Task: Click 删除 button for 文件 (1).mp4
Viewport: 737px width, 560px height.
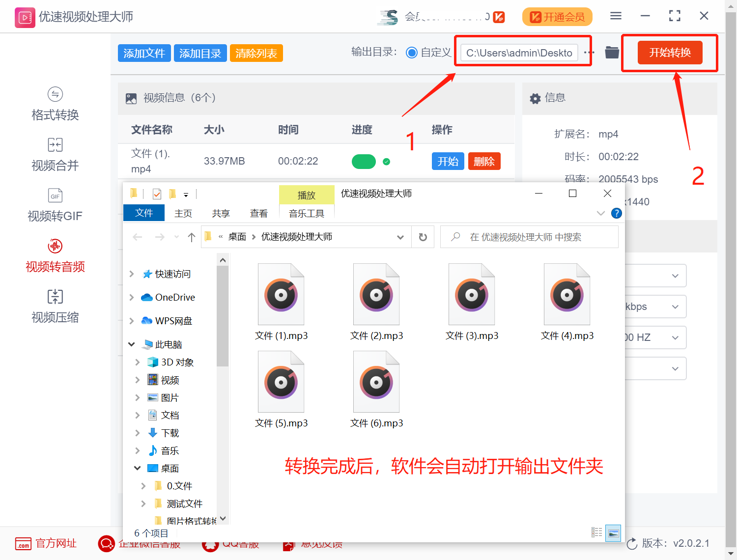Action: tap(484, 161)
